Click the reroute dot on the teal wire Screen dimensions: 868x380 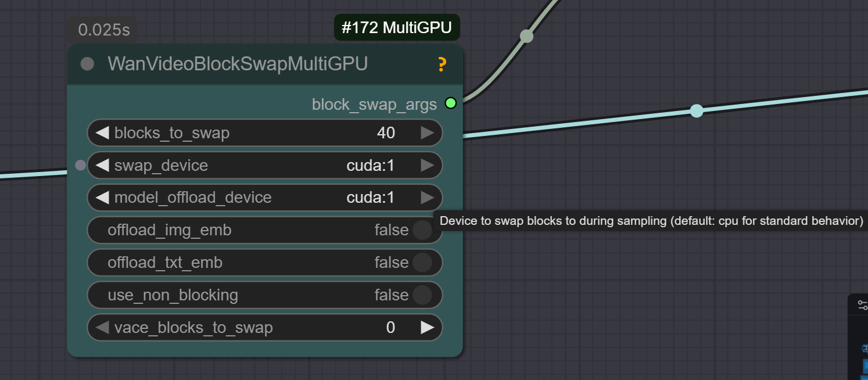pos(697,110)
